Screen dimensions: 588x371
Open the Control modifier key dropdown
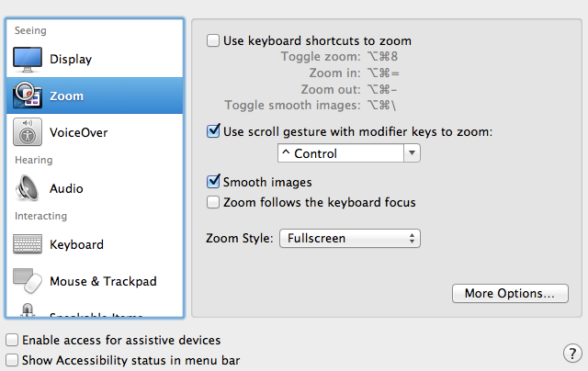click(349, 153)
